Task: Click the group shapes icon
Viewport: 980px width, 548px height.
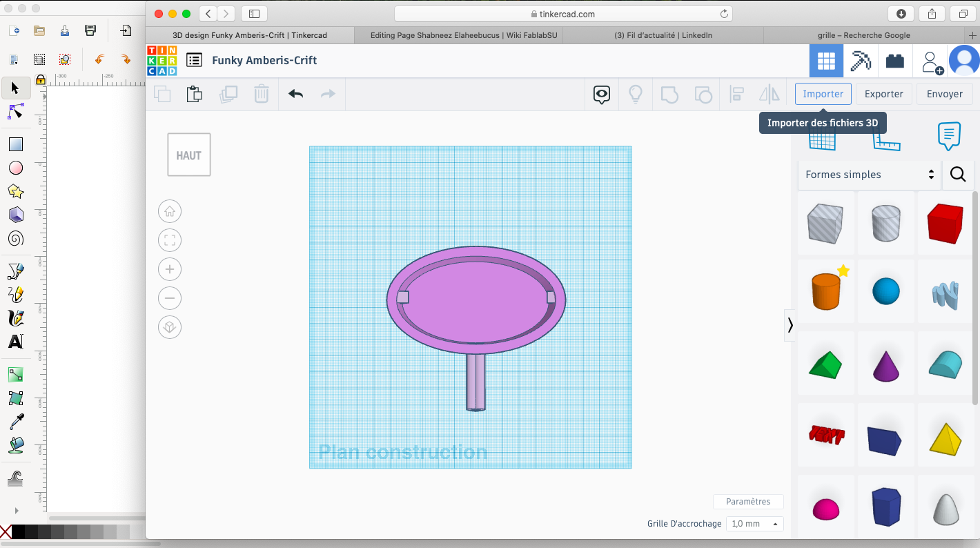Action: [x=669, y=95]
